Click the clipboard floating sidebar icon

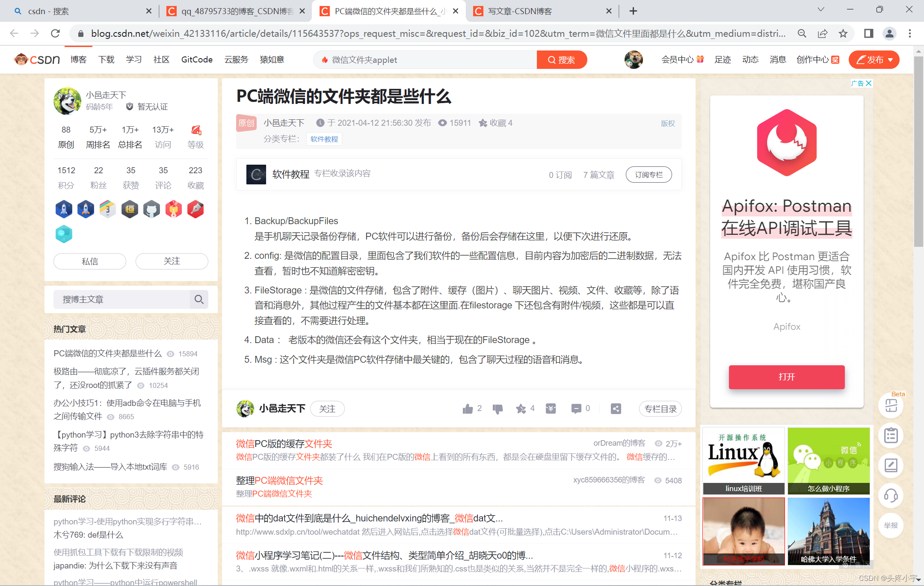click(891, 435)
